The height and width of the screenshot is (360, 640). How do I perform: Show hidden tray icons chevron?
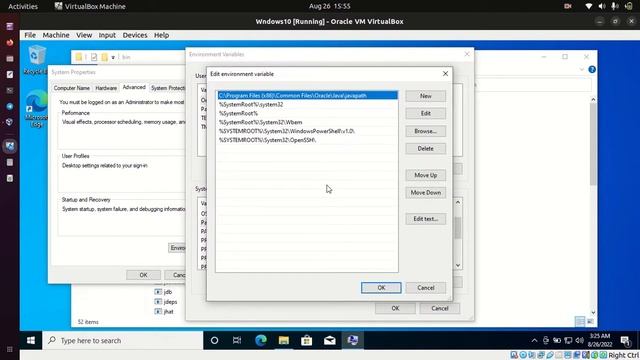point(534,340)
